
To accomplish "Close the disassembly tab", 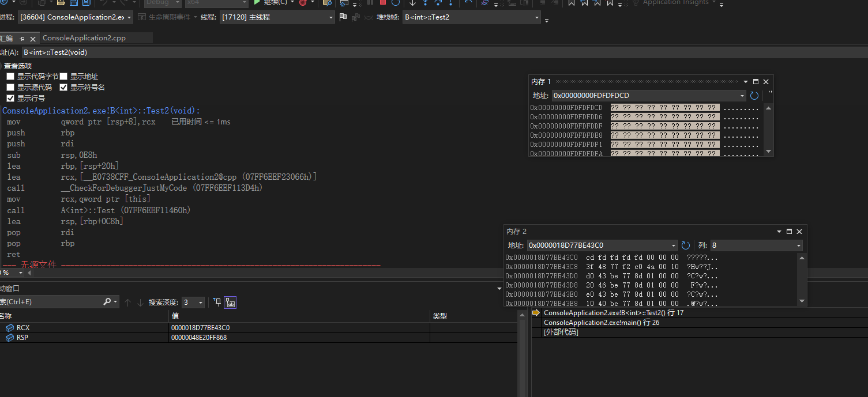I will [33, 39].
